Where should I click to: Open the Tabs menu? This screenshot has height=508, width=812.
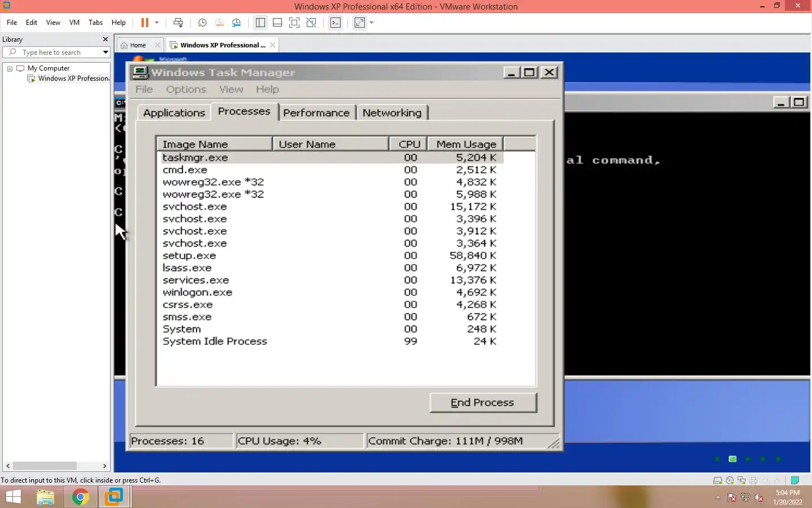(95, 23)
